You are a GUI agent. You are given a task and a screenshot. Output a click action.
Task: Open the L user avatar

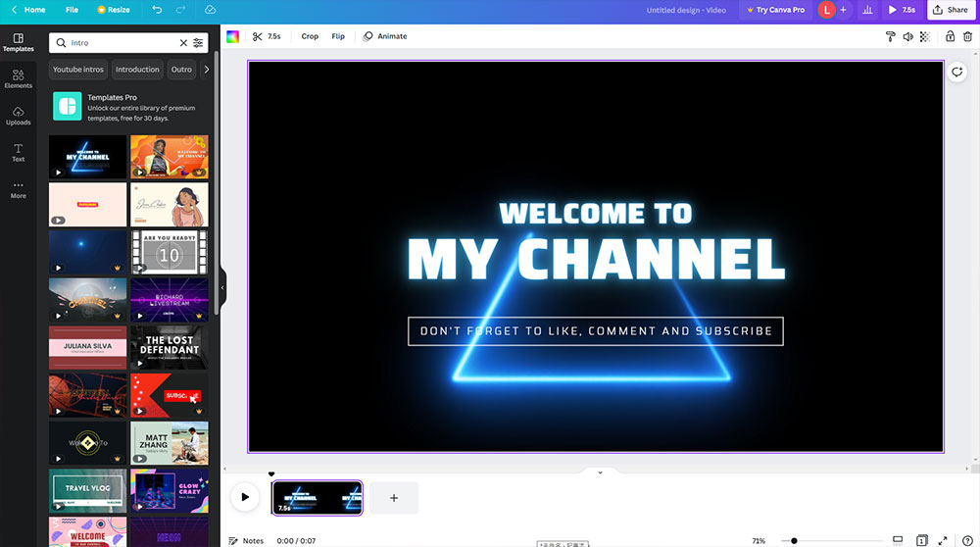826,10
